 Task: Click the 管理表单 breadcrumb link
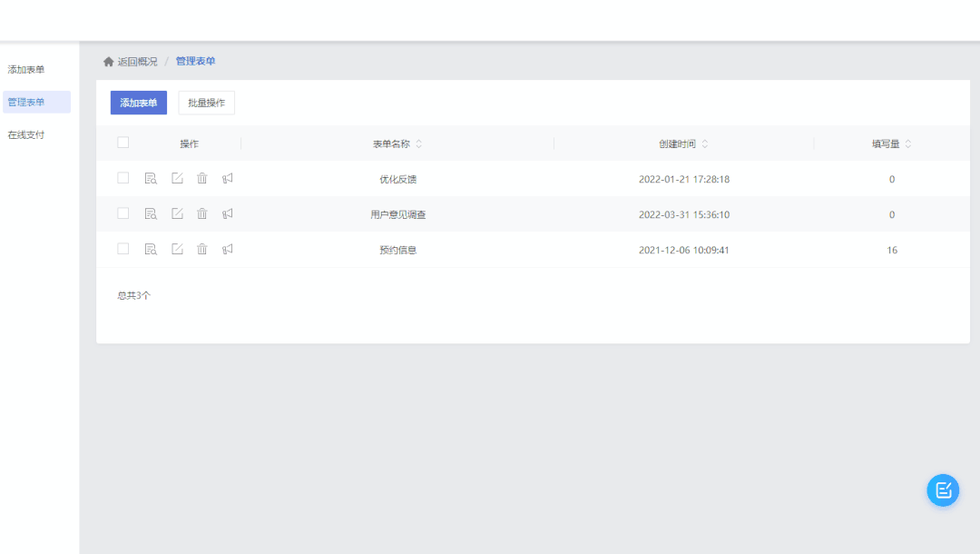pos(195,61)
